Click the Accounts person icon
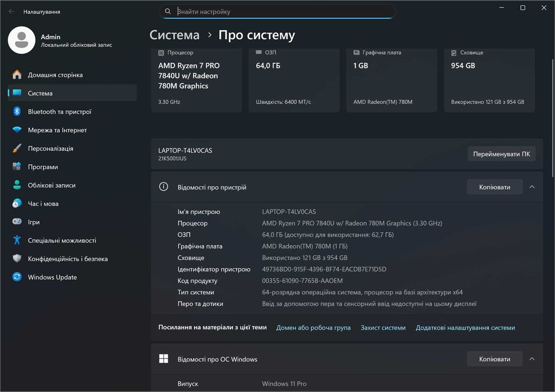Image resolution: width=555 pixels, height=392 pixels. pyautogui.click(x=17, y=185)
